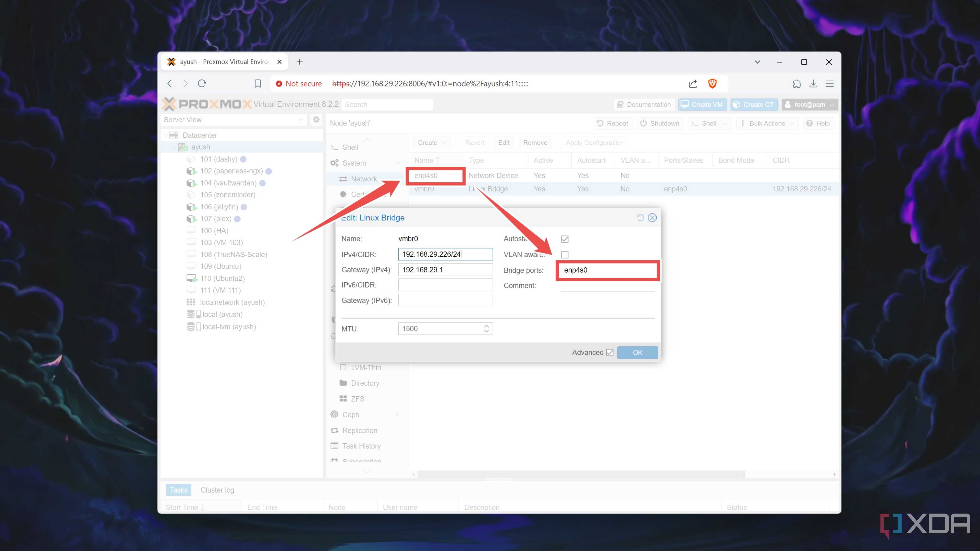Open the Network menu item
Viewport: 980px width, 551px height.
(x=358, y=179)
